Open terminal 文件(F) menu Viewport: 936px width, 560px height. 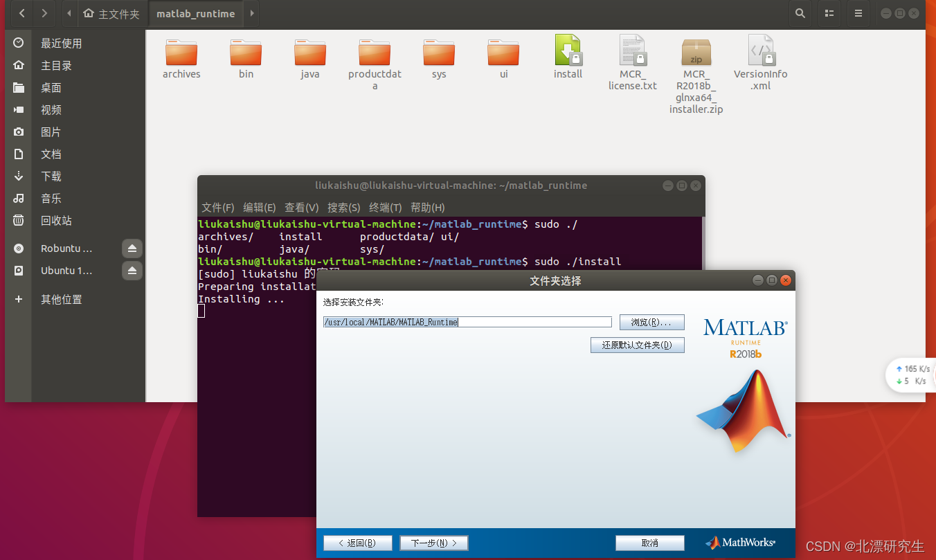(218, 208)
